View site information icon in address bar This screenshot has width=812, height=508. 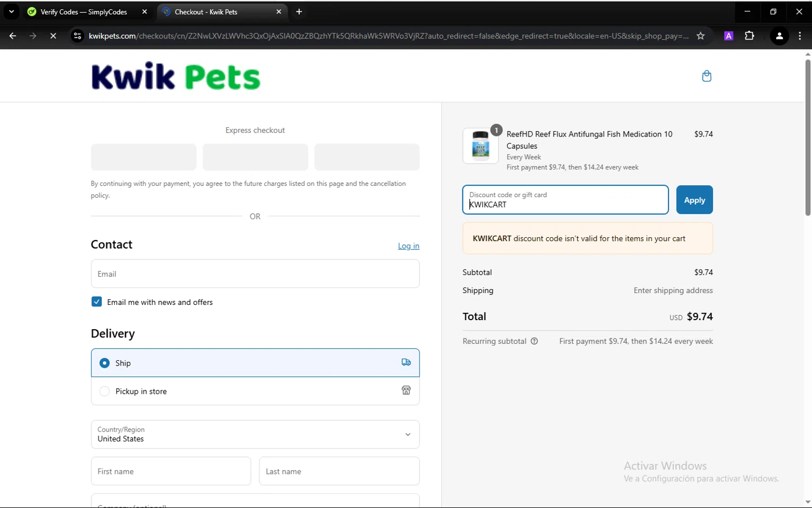coord(77,36)
